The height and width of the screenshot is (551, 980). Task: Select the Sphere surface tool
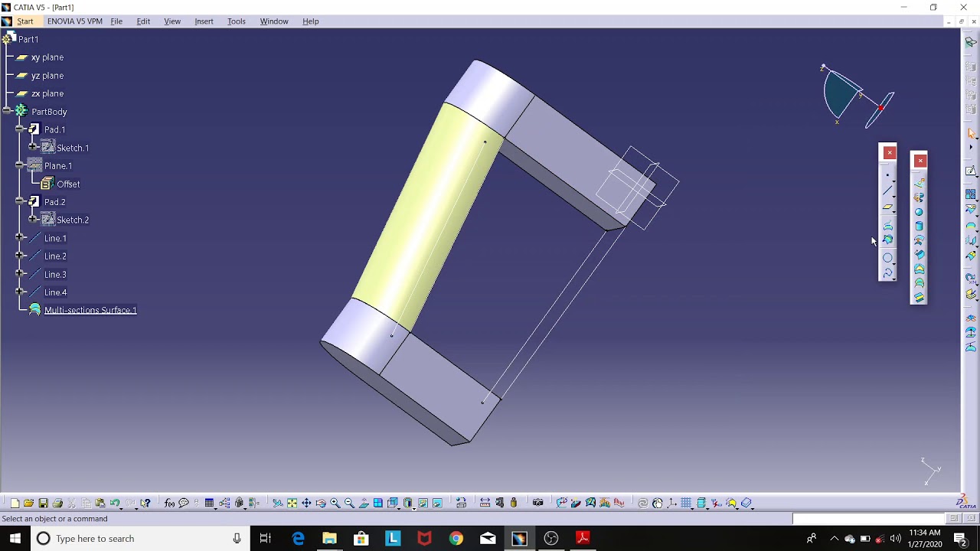click(920, 212)
